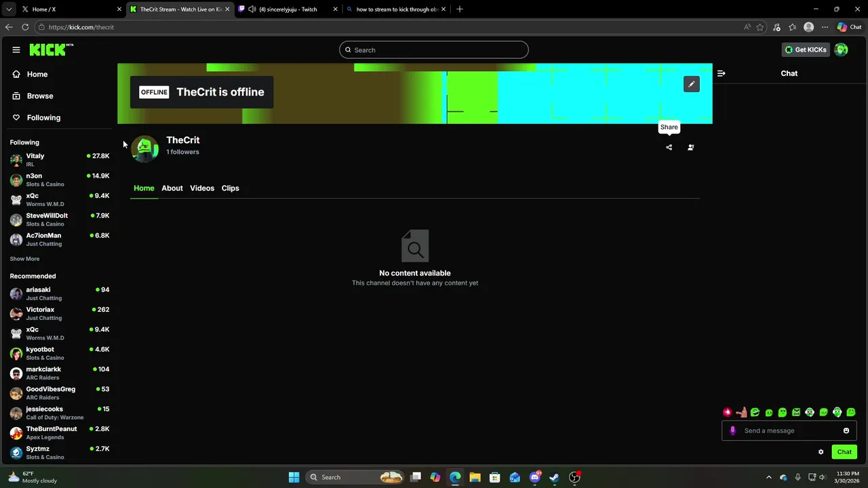Open the Favorites list icon
Viewport: 868px width, 488px height.
(x=792, y=27)
